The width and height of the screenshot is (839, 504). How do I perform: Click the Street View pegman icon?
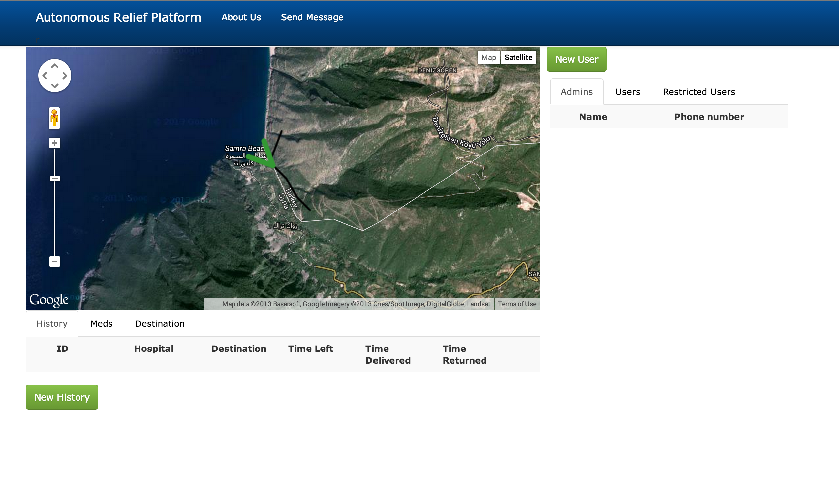[54, 118]
